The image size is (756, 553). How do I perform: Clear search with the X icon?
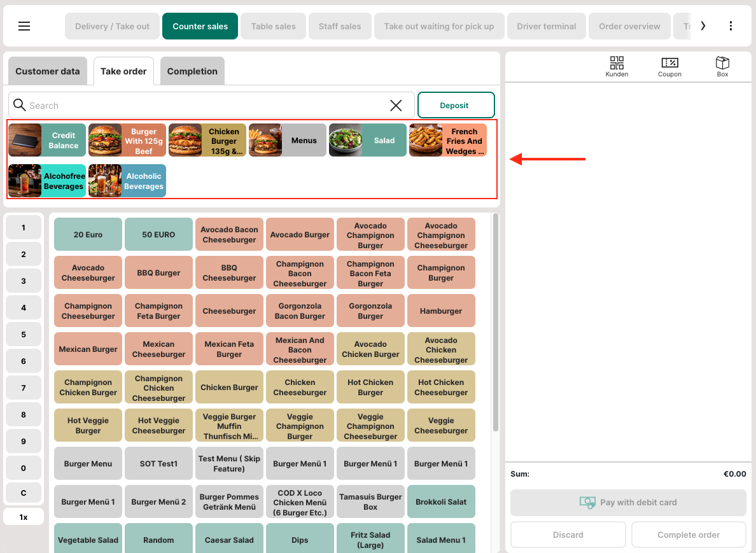(x=396, y=106)
